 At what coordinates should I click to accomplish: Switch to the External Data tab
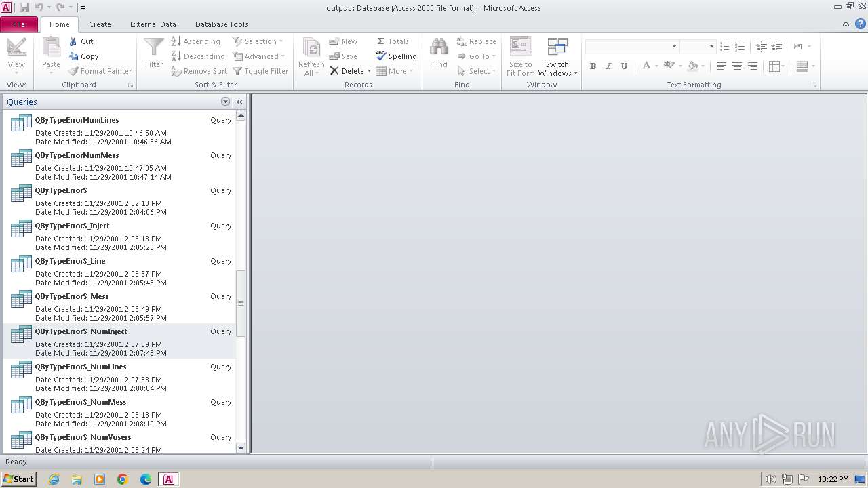(153, 24)
